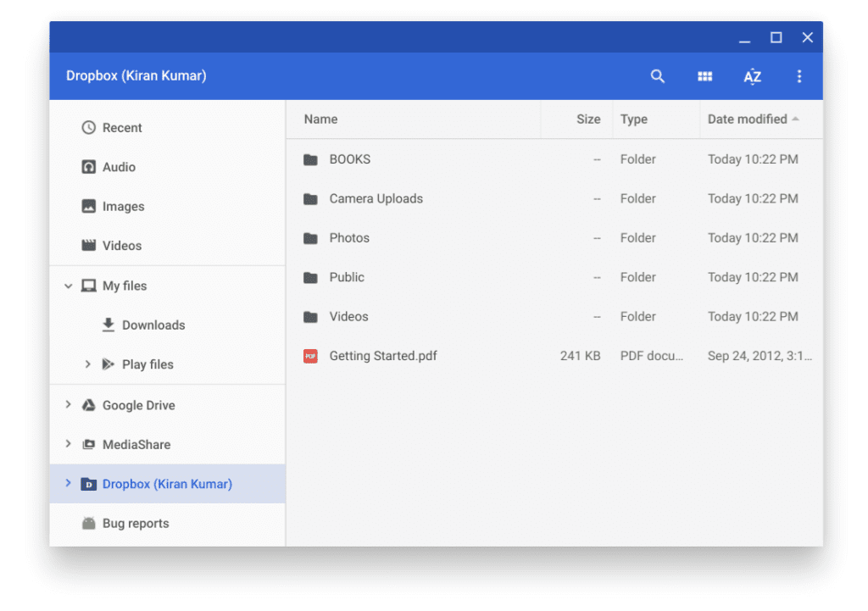The width and height of the screenshot is (868, 611).
Task: Click the Bug reports android icon
Action: (88, 523)
